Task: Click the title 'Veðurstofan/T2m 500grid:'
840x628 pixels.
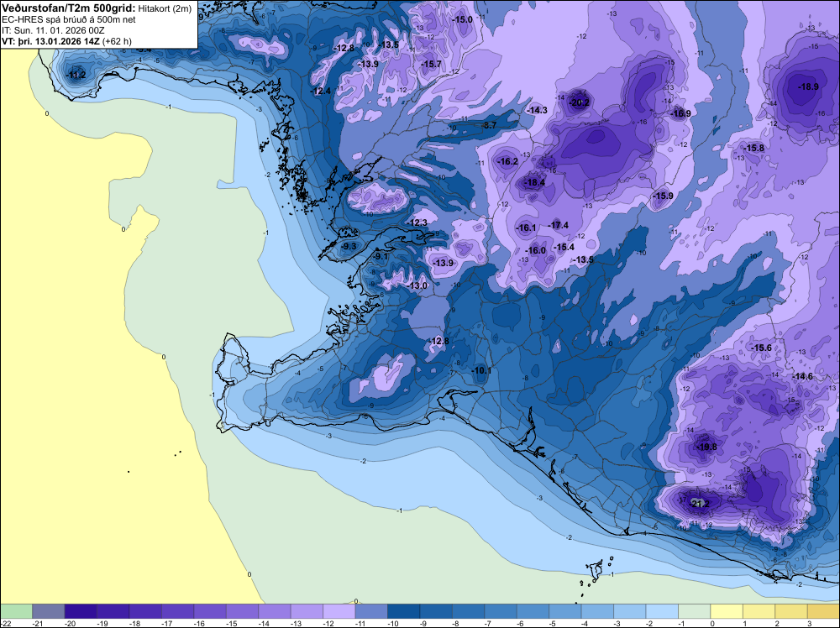Action: 69,8
